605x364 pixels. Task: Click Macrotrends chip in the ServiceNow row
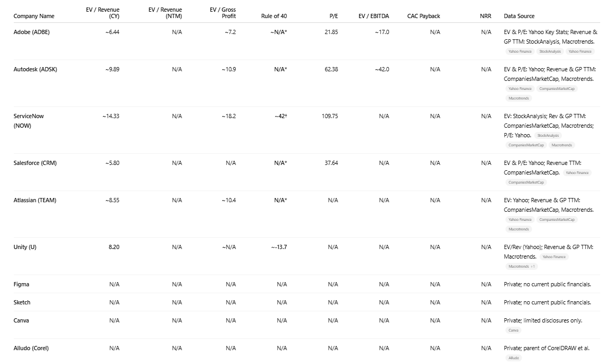coord(561,145)
